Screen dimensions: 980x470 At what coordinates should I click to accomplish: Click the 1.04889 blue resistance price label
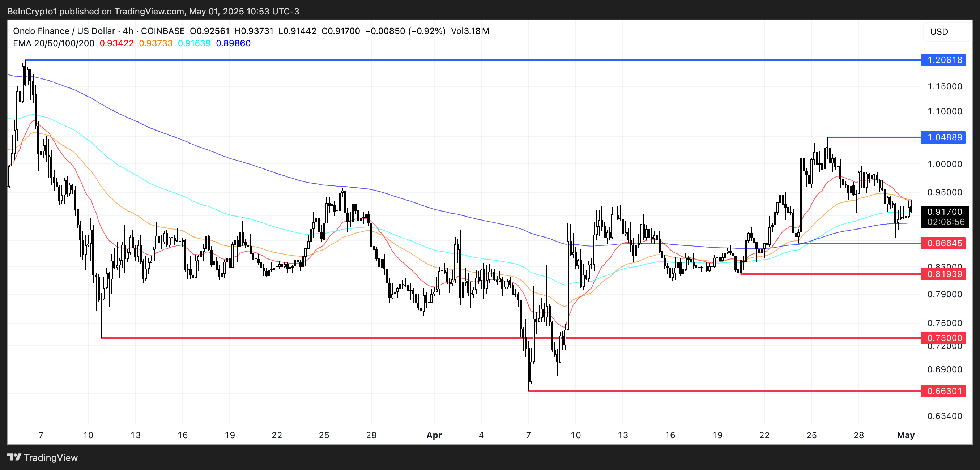click(944, 137)
